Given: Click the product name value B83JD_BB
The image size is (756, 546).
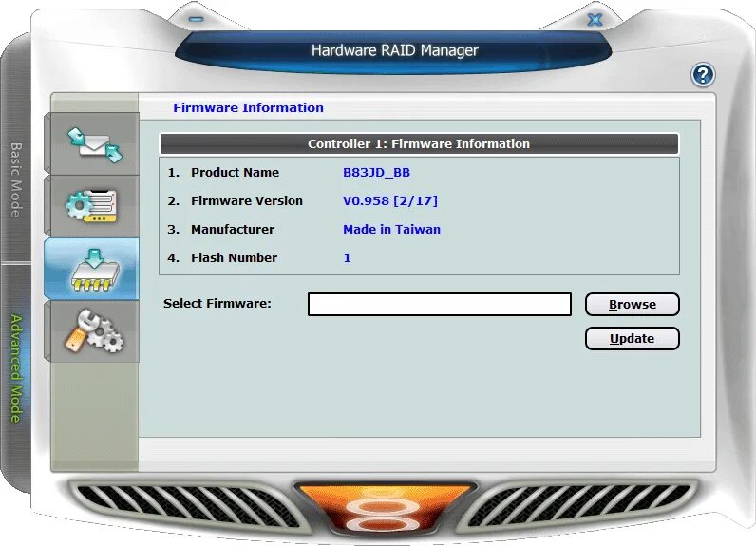Looking at the screenshot, I should click(376, 173).
